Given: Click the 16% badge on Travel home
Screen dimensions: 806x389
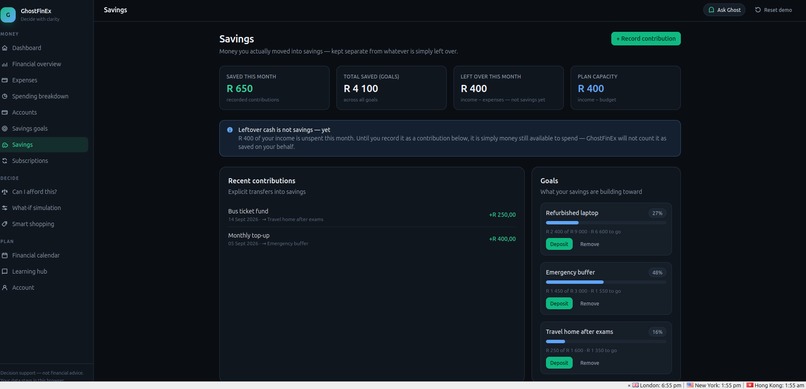Looking at the screenshot, I should click(x=657, y=332).
